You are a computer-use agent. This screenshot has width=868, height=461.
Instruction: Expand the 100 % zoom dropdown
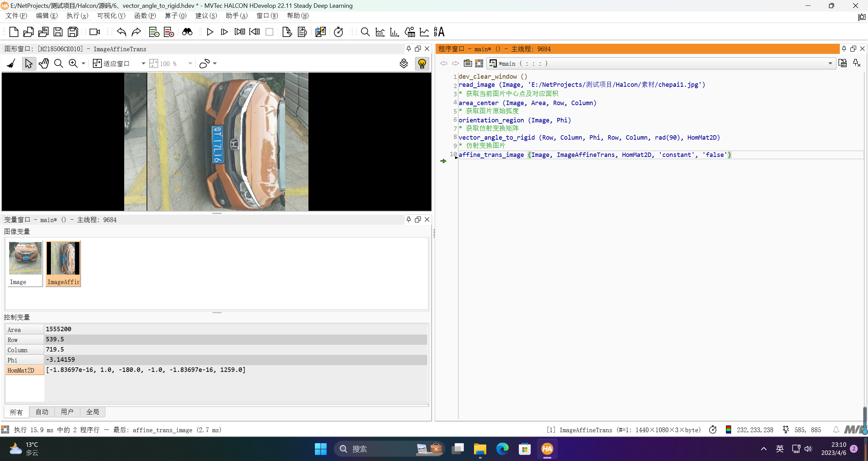[x=190, y=63]
